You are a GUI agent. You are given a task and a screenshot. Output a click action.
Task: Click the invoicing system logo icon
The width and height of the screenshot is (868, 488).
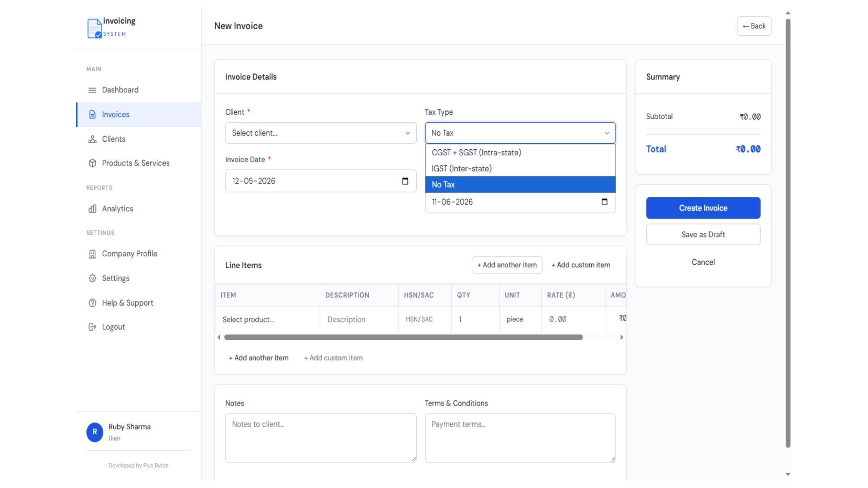tap(94, 28)
